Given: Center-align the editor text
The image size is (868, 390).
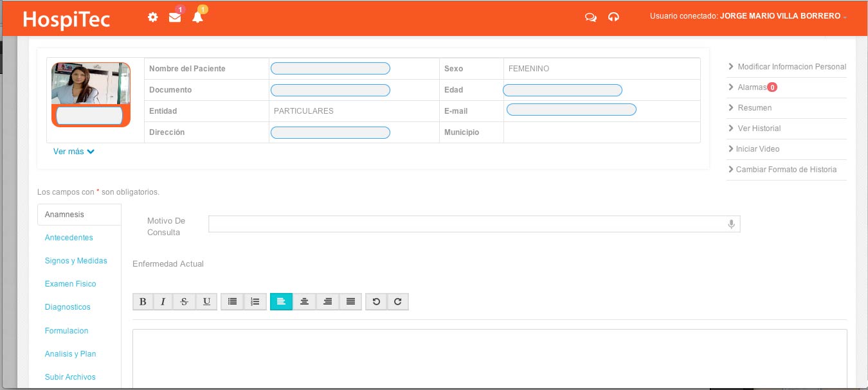Looking at the screenshot, I should point(304,301).
